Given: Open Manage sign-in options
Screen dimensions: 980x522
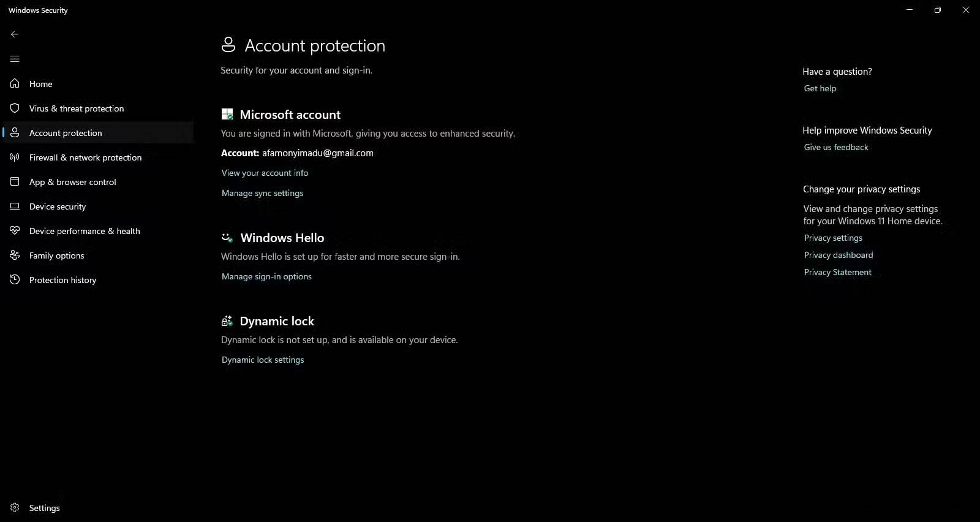Looking at the screenshot, I should pos(266,276).
